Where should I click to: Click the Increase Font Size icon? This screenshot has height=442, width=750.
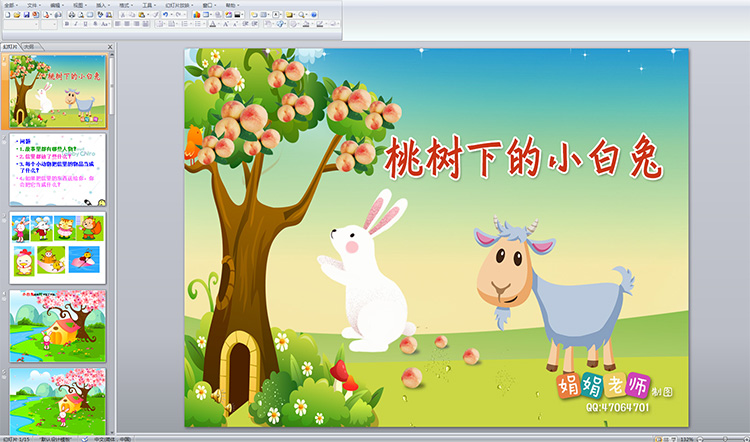(225, 24)
